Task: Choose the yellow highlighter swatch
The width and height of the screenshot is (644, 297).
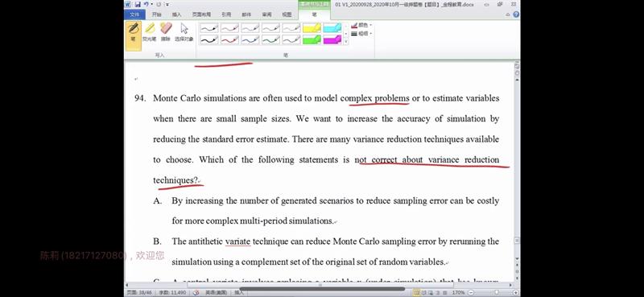Action: (x=312, y=28)
